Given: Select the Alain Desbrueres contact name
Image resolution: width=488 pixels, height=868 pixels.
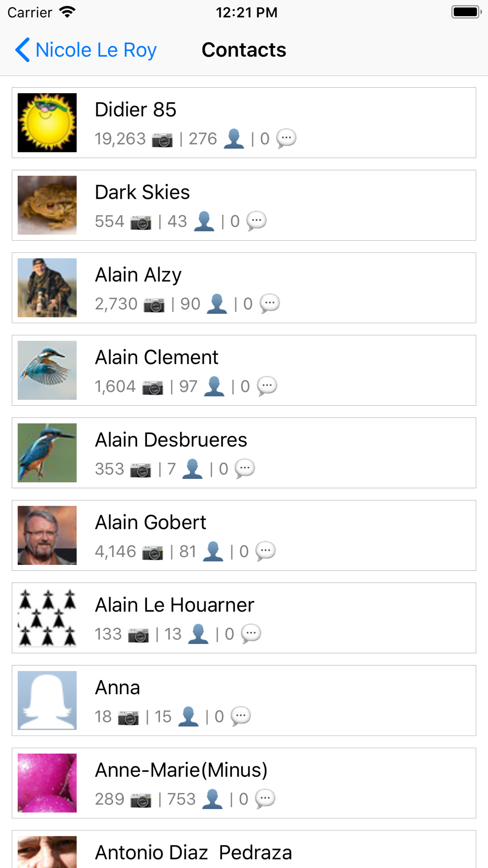Looking at the screenshot, I should click(x=171, y=440).
